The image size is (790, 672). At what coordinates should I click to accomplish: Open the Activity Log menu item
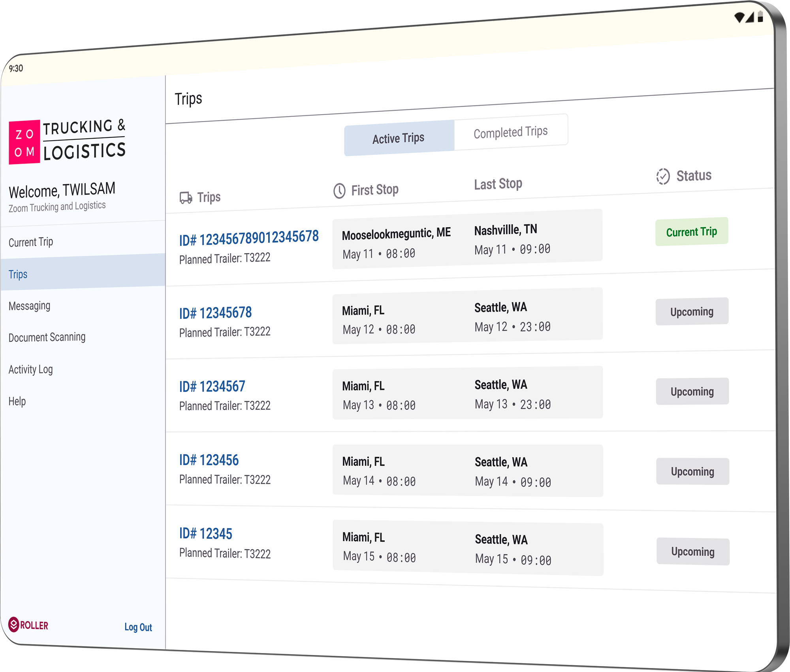click(31, 369)
